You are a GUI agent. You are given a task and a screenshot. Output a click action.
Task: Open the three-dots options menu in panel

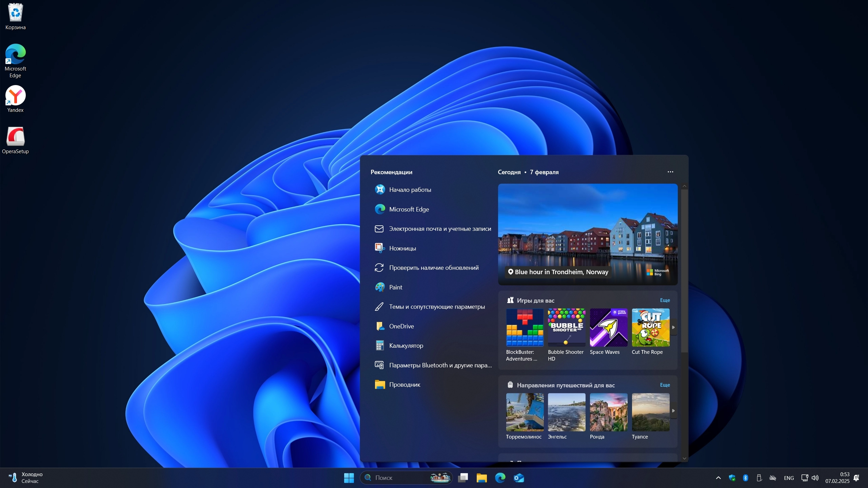pos(670,172)
